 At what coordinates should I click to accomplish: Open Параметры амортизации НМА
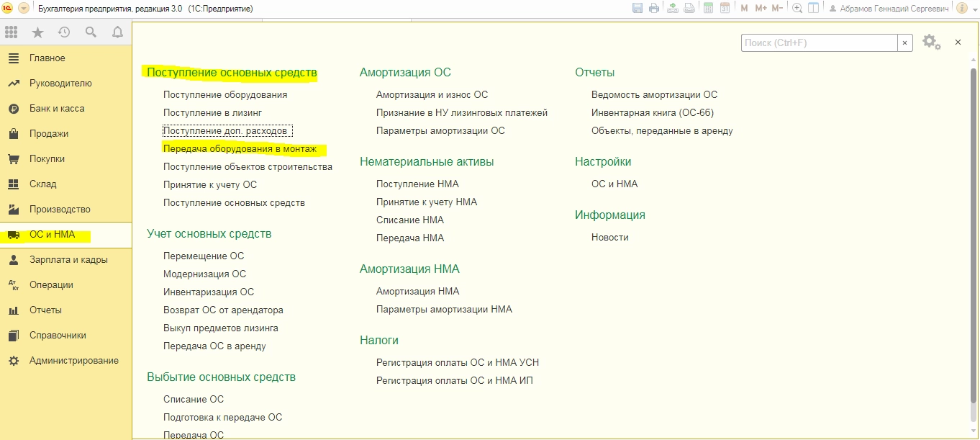point(444,309)
